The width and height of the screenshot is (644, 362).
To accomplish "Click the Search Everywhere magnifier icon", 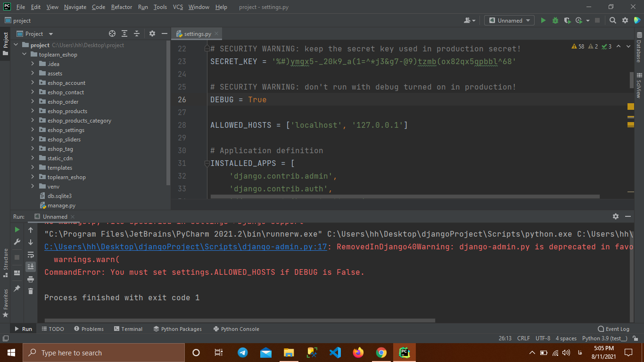I will 612,20.
